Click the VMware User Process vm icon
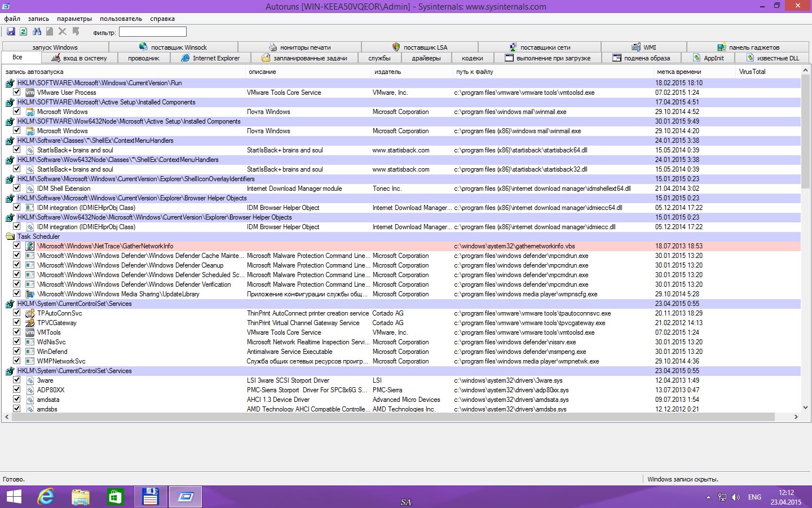This screenshot has width=812, height=508. (x=30, y=93)
